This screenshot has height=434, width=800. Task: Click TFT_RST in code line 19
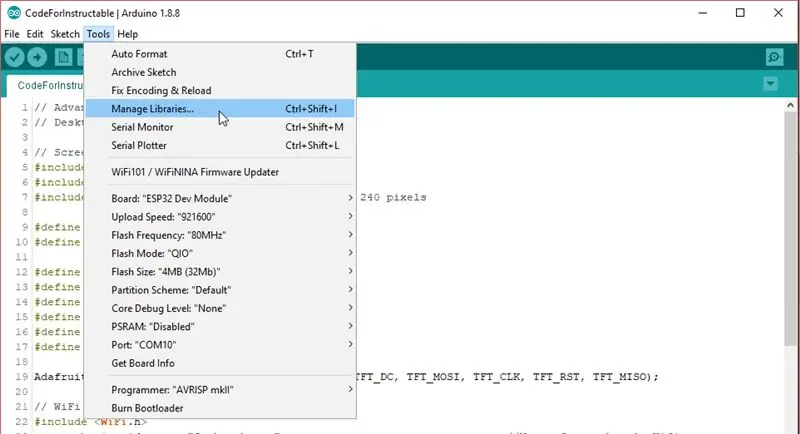(556, 377)
